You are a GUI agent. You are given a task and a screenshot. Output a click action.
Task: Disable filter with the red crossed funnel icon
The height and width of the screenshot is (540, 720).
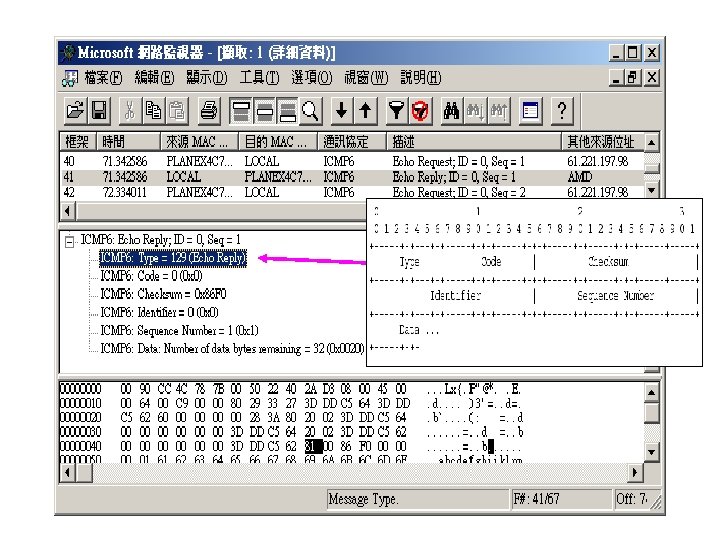coord(420,111)
